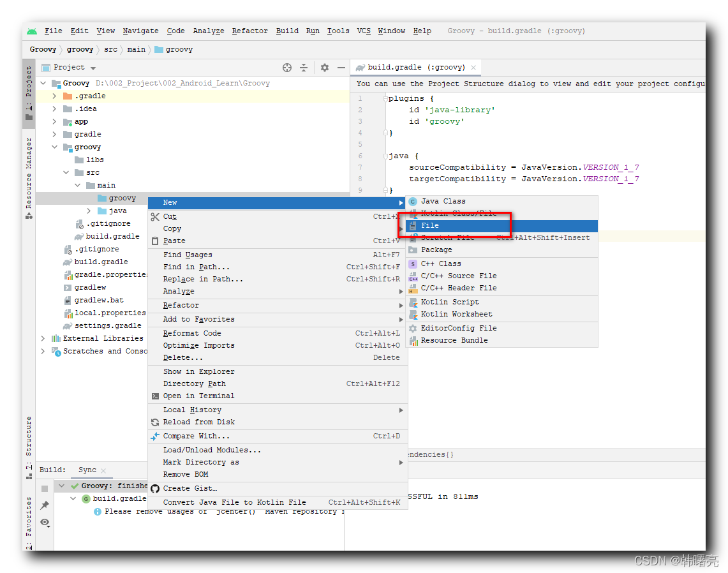This screenshot has width=728, height=573.
Task: Click the Java Class icon in New submenu
Action: click(413, 202)
